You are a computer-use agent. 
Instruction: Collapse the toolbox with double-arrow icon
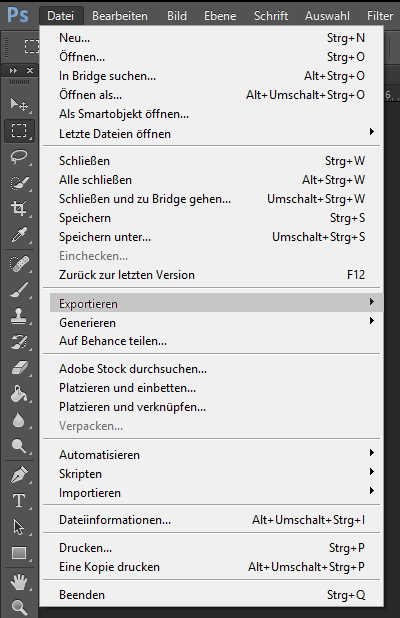[13, 71]
